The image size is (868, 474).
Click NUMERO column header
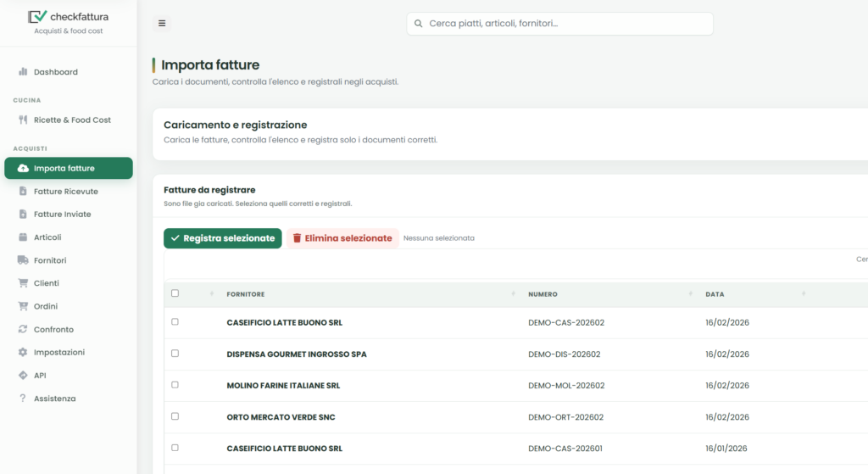pos(542,294)
